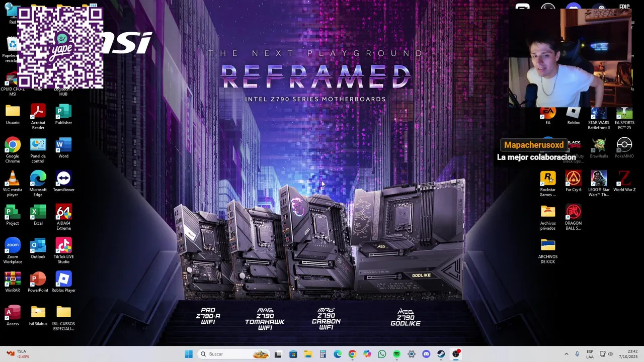Image resolution: width=644 pixels, height=362 pixels.
Task: Open Google Chrome from the desktop
Action: coord(13,150)
